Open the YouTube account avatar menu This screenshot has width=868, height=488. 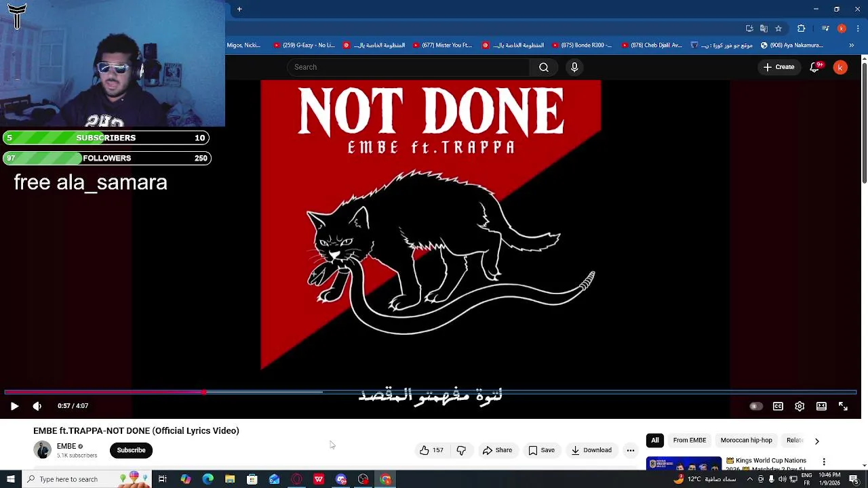coord(840,67)
